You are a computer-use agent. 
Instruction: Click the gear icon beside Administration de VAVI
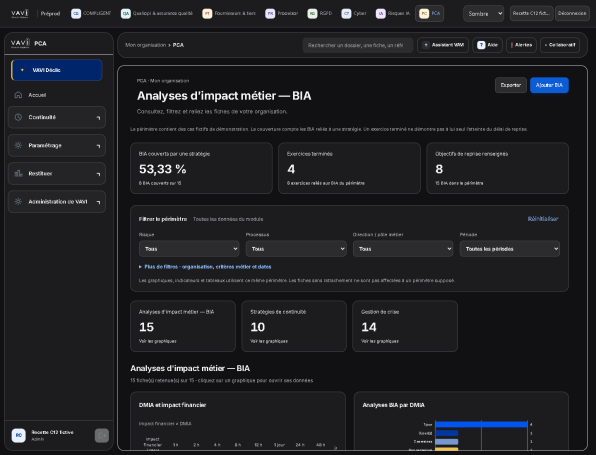(x=18, y=201)
